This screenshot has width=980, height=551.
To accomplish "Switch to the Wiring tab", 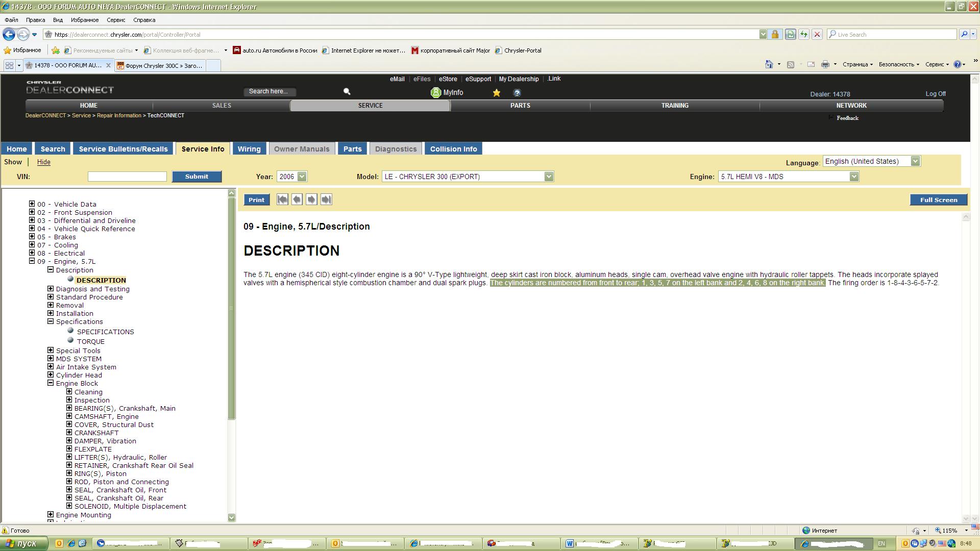I will (x=249, y=148).
